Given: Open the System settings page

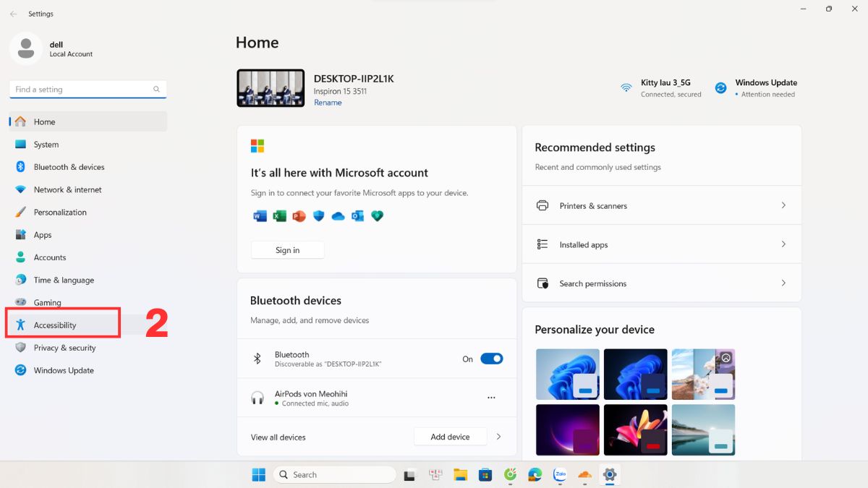Looking at the screenshot, I should pyautogui.click(x=46, y=145).
